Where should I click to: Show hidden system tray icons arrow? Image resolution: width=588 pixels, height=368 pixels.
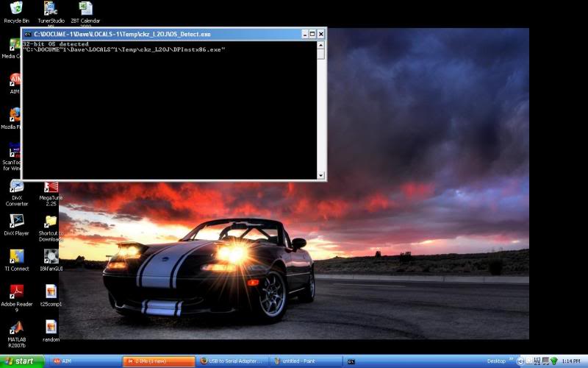[520, 361]
